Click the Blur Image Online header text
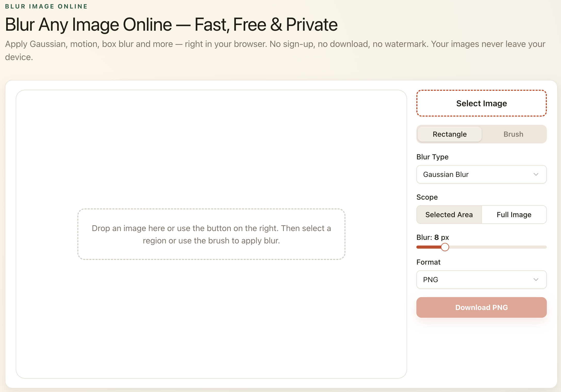Image resolution: width=561 pixels, height=392 pixels. tap(46, 6)
